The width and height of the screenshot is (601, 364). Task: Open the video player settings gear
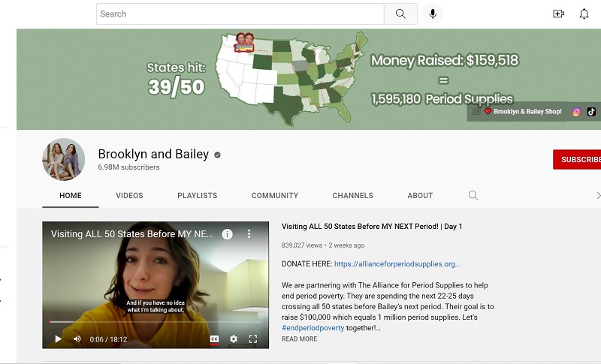coord(234,339)
